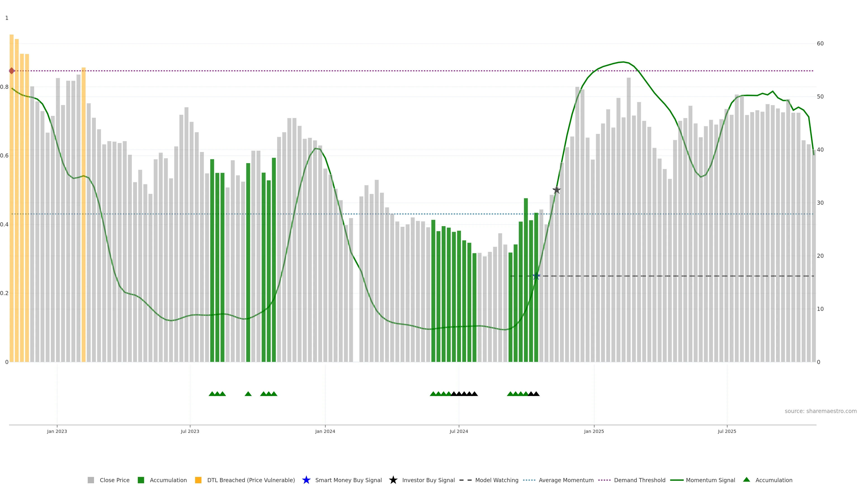Click the green Accumulation square swatch in legend

coord(141,480)
